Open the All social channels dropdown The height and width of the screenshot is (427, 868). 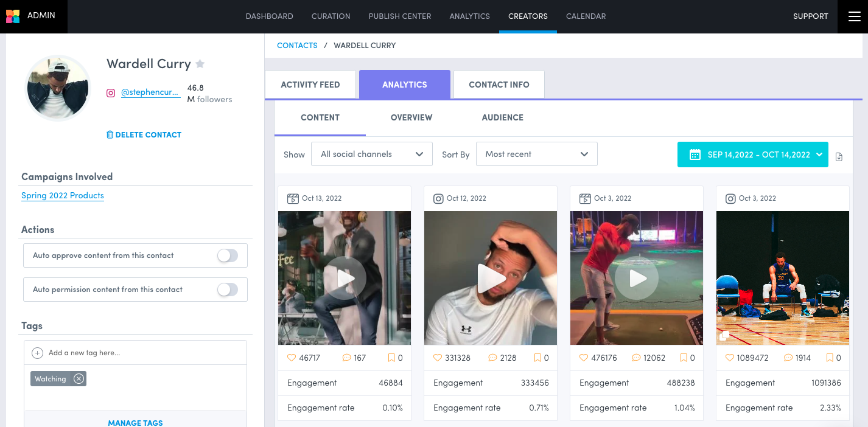click(x=371, y=154)
